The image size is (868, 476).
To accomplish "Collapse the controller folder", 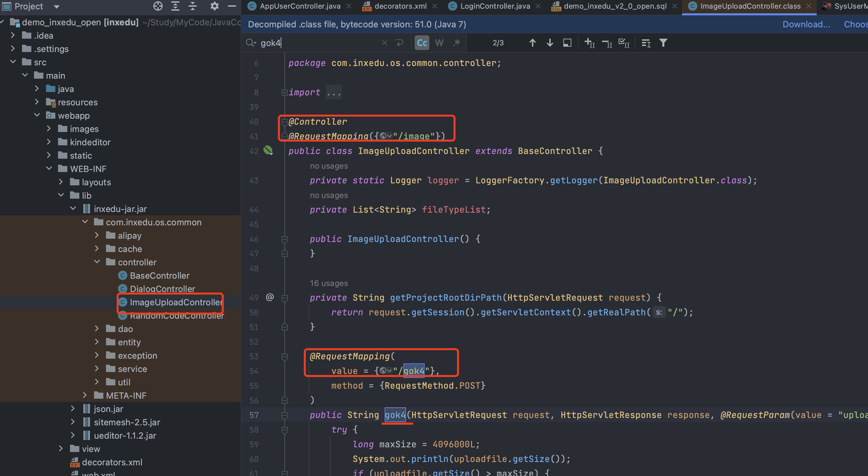I will [97, 262].
